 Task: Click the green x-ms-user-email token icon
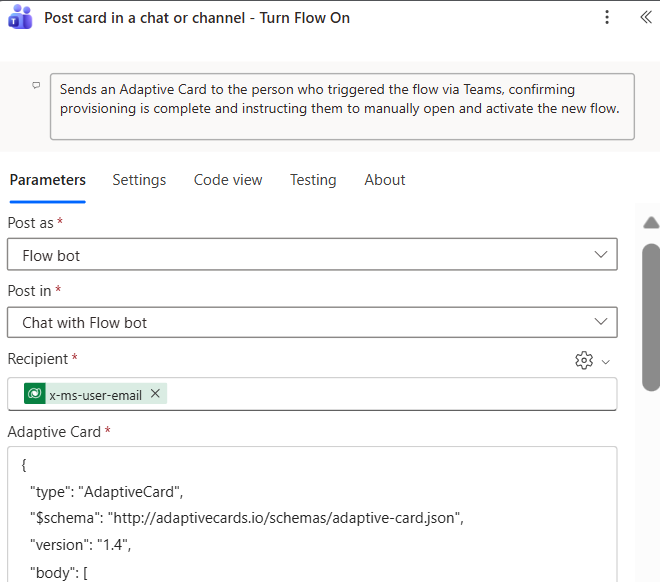click(35, 394)
